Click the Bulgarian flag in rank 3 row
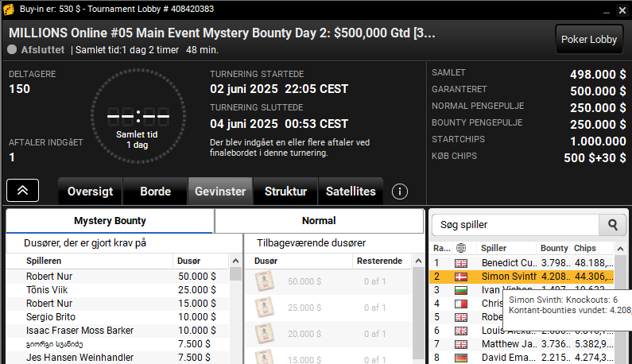Screen dimensions: 632x364 (461, 290)
